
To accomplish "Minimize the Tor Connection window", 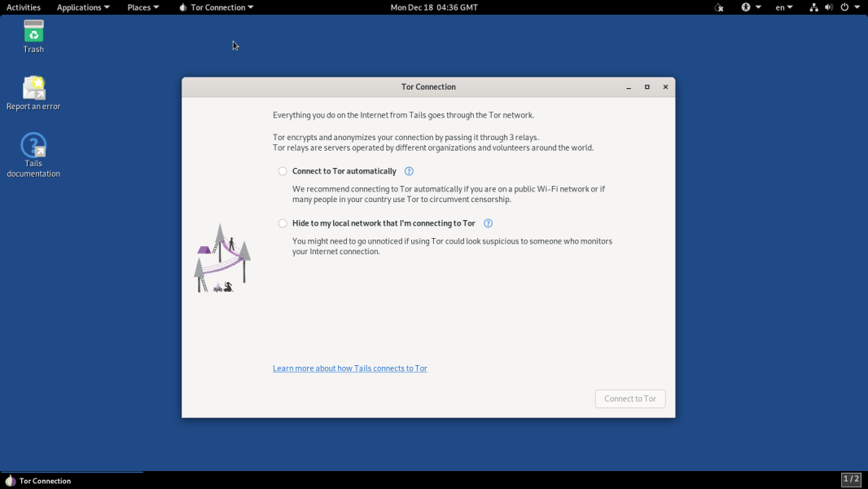I will (x=629, y=87).
